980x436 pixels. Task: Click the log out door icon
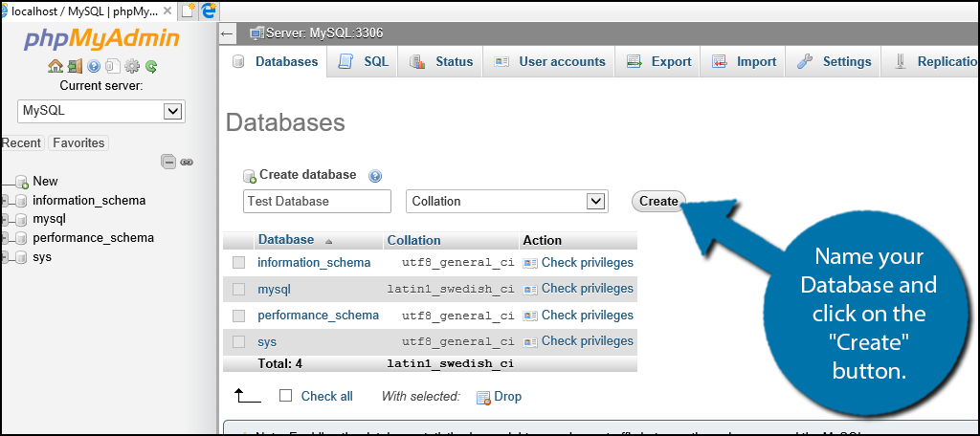75,66
